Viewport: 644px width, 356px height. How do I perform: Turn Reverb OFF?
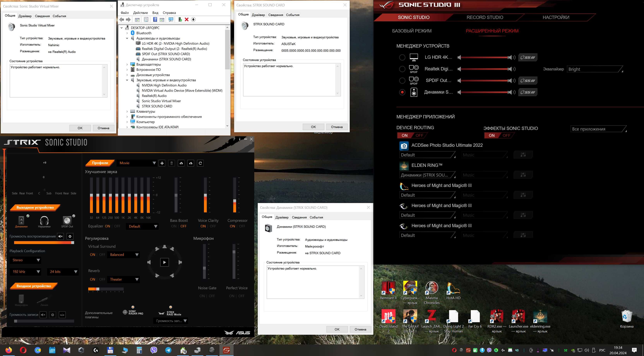click(x=102, y=279)
